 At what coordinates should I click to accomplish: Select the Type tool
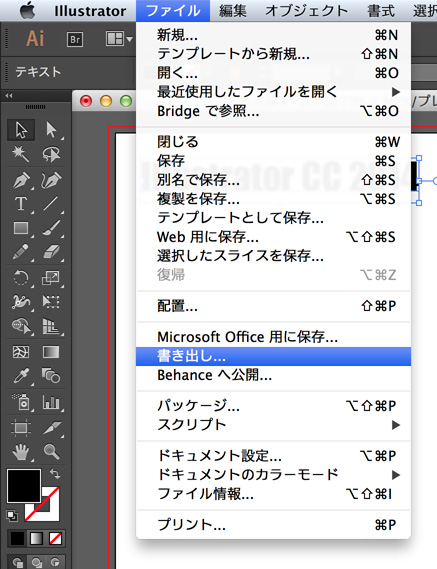point(21,204)
